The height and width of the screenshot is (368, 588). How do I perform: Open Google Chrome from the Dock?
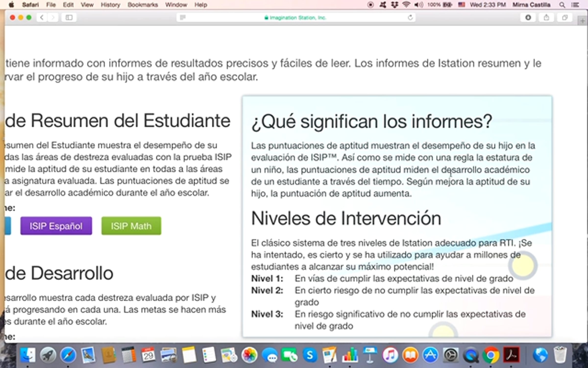tap(491, 355)
